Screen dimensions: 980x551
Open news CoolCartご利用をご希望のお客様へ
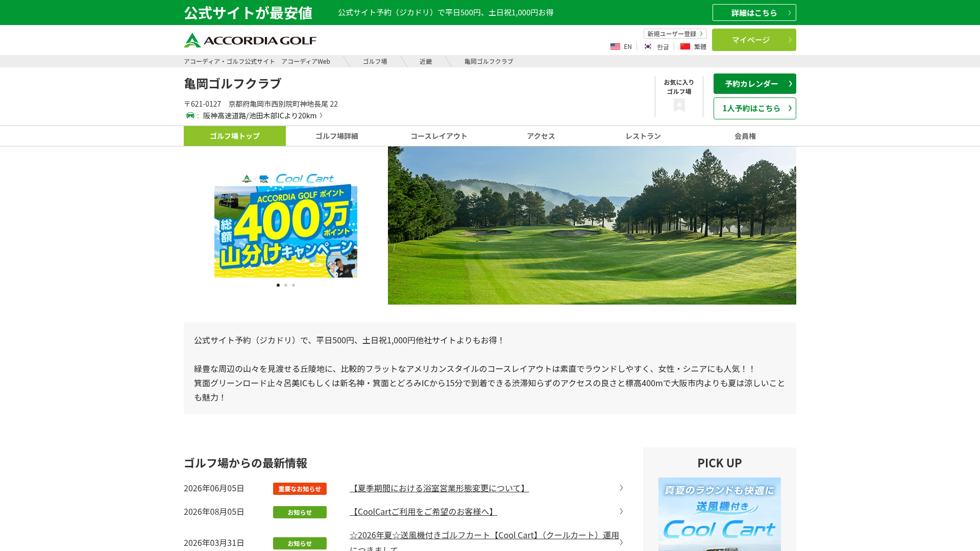pos(423,512)
